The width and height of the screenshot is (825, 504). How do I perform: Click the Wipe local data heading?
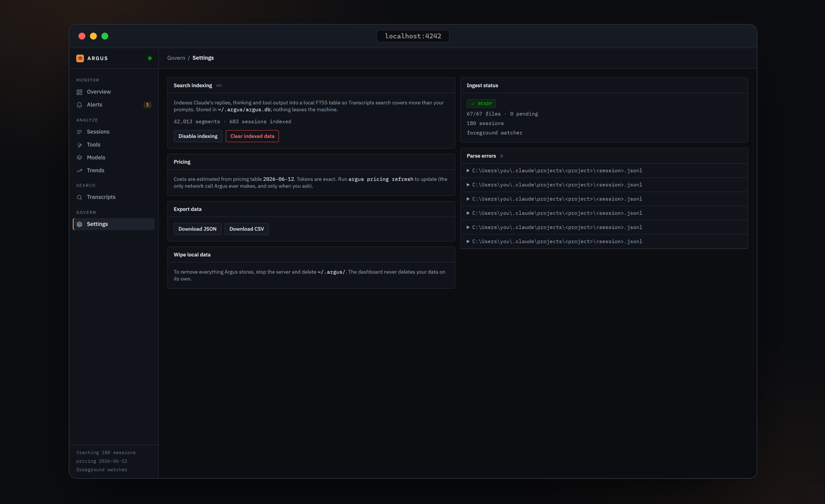click(192, 255)
